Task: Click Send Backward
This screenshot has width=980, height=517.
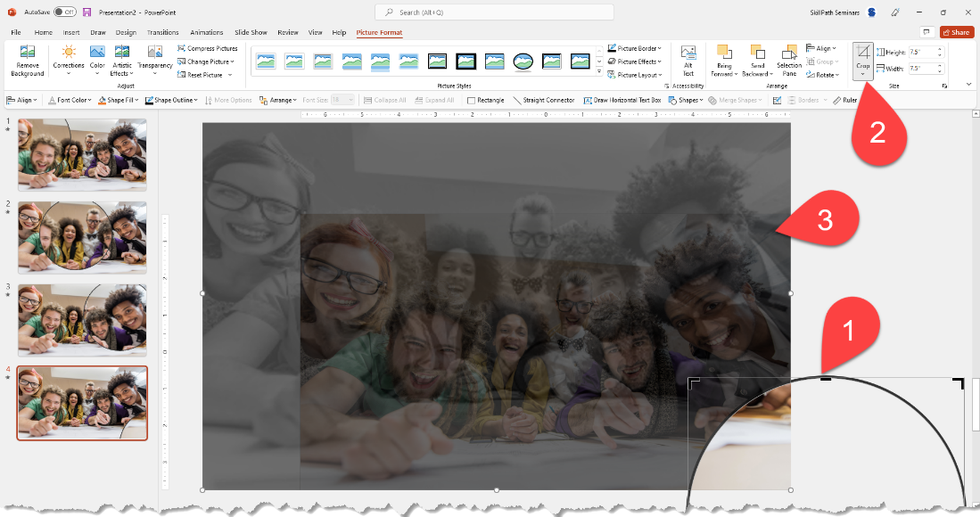Action: [757, 61]
